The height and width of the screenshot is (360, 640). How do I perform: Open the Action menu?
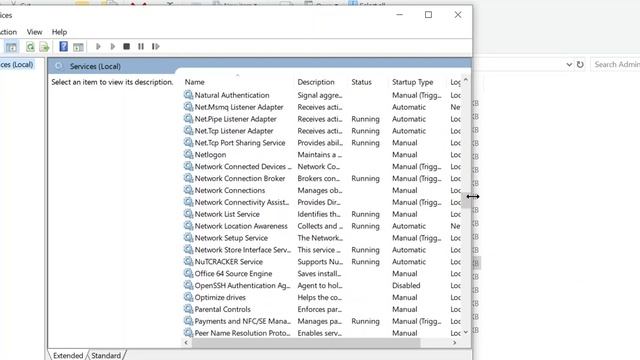tap(8, 32)
